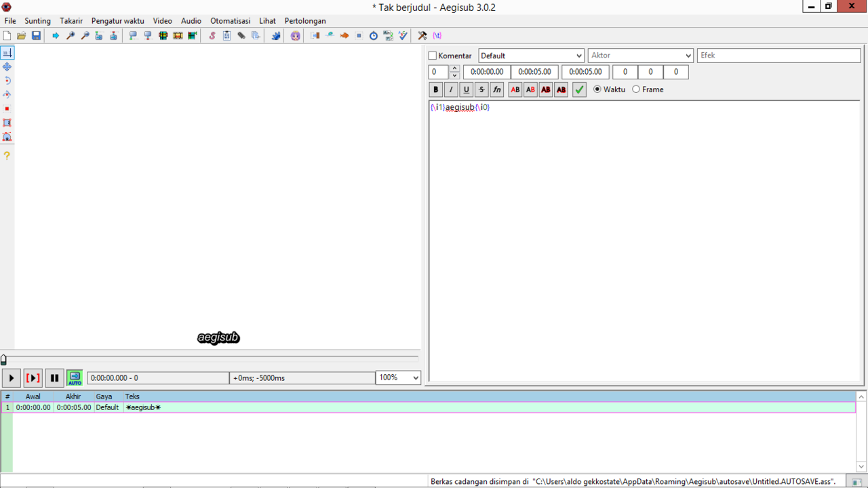Click the video seek slider handle
Image resolution: width=868 pixels, height=488 pixels.
pos(3,360)
